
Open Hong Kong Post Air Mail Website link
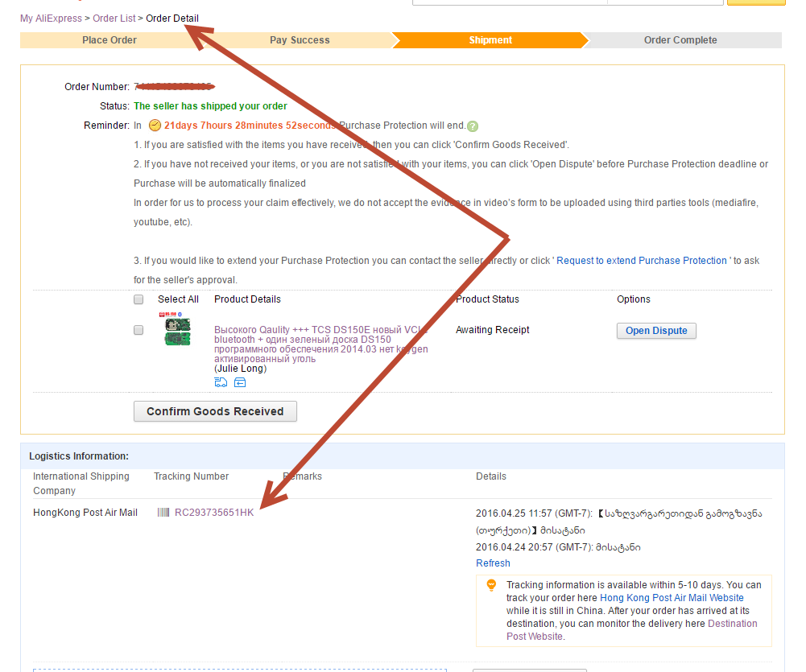672,598
